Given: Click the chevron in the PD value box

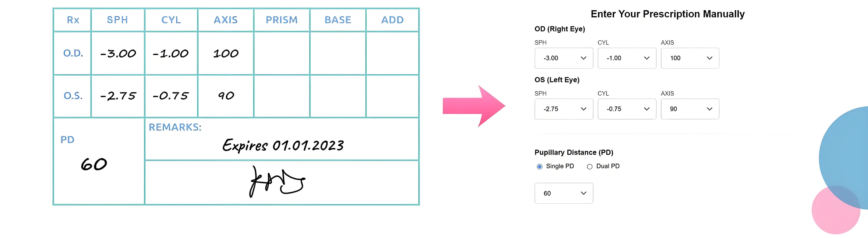Looking at the screenshot, I should pyautogui.click(x=584, y=193).
